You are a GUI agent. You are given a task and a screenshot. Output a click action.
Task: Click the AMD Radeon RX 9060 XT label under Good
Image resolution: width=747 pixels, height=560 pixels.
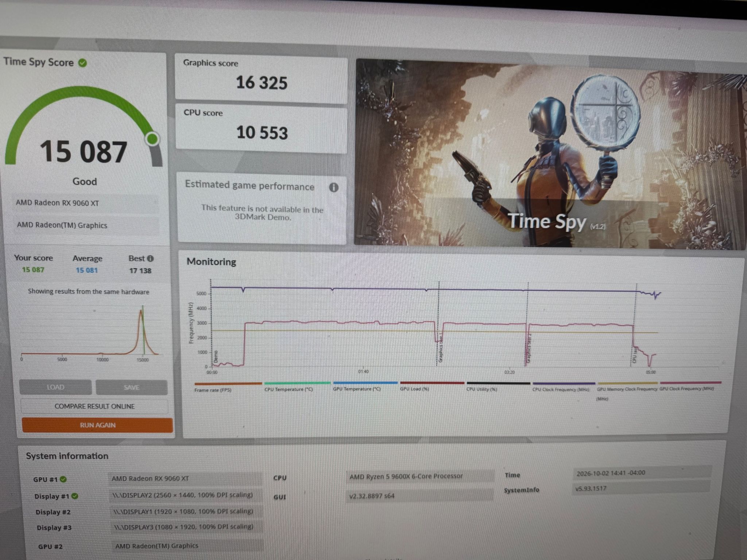[57, 203]
